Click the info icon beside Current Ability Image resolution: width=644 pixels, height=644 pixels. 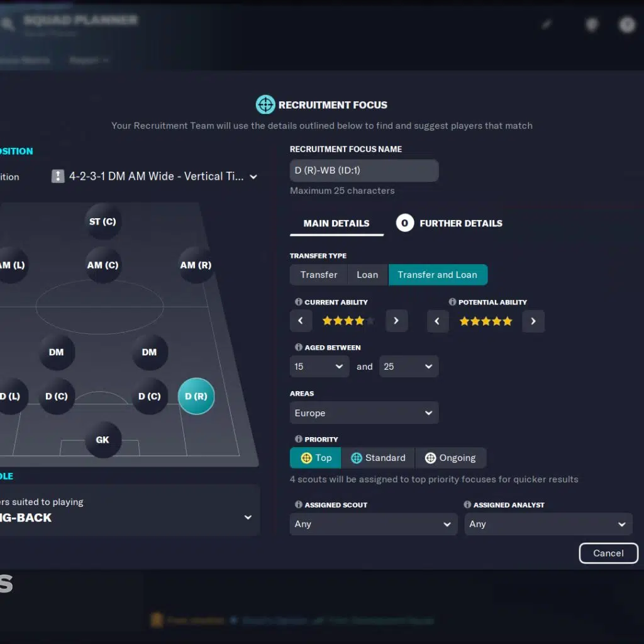299,303
